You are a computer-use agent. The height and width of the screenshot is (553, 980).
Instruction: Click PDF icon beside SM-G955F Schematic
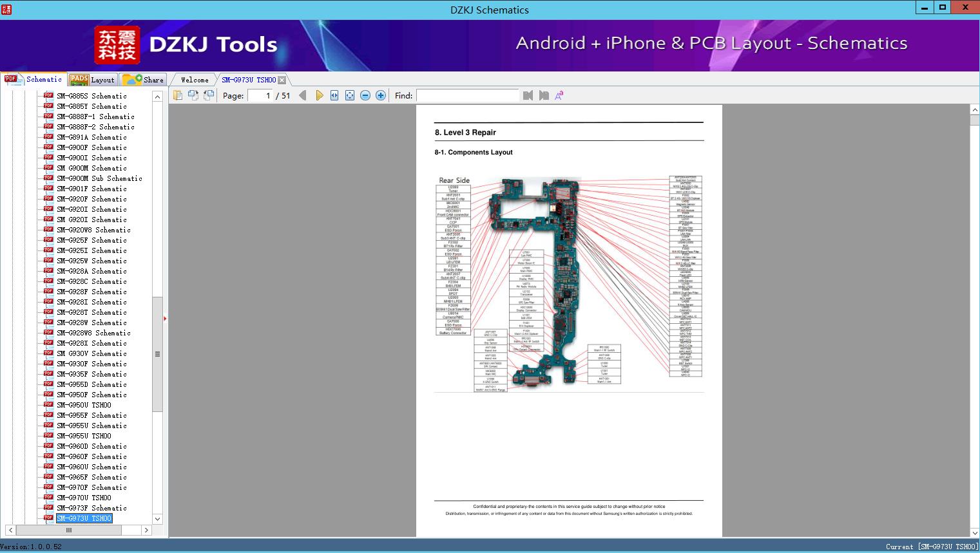click(x=48, y=415)
